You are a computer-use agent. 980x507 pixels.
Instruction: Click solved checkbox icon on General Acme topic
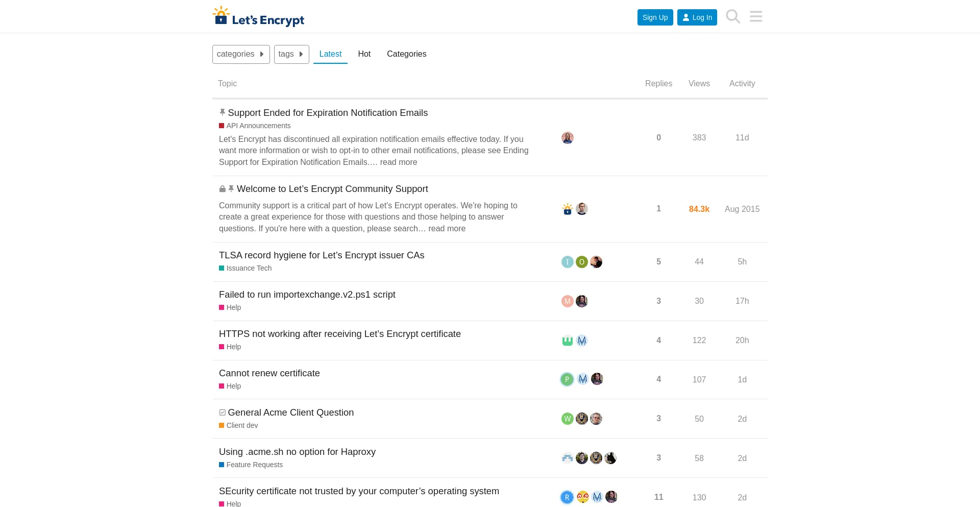click(222, 413)
